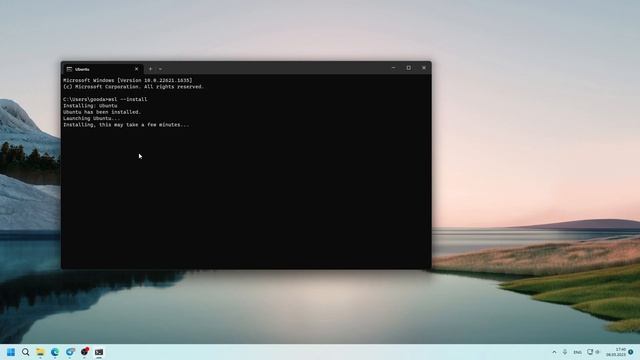Image resolution: width=640 pixels, height=360 pixels.
Task: Close the Ubuntu terminal tab
Action: 136,69
